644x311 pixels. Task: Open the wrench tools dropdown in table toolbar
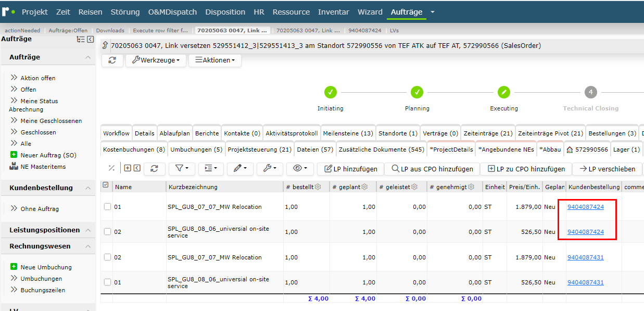pyautogui.click(x=270, y=168)
